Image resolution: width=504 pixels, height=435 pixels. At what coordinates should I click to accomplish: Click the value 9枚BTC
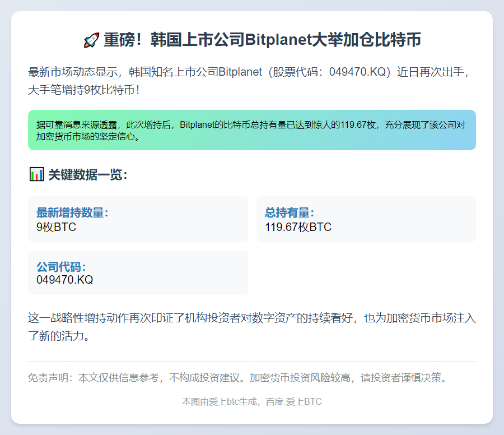(56, 227)
